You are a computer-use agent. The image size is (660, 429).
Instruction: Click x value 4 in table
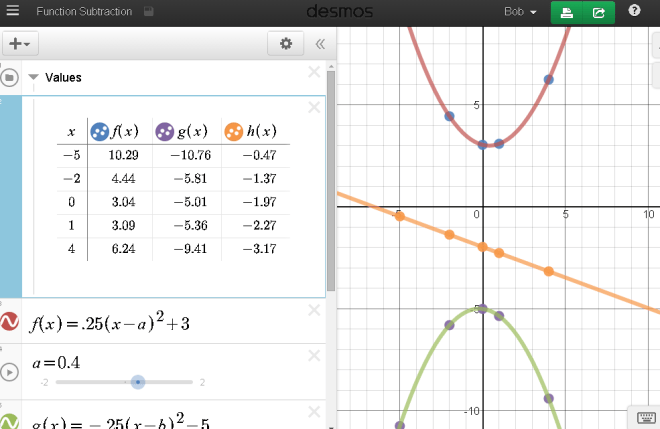[x=72, y=249]
